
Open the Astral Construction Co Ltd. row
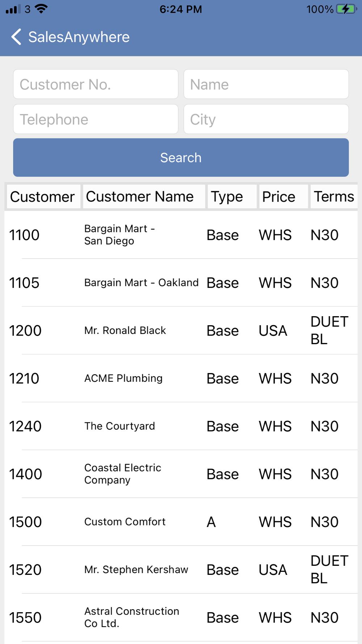click(181, 617)
